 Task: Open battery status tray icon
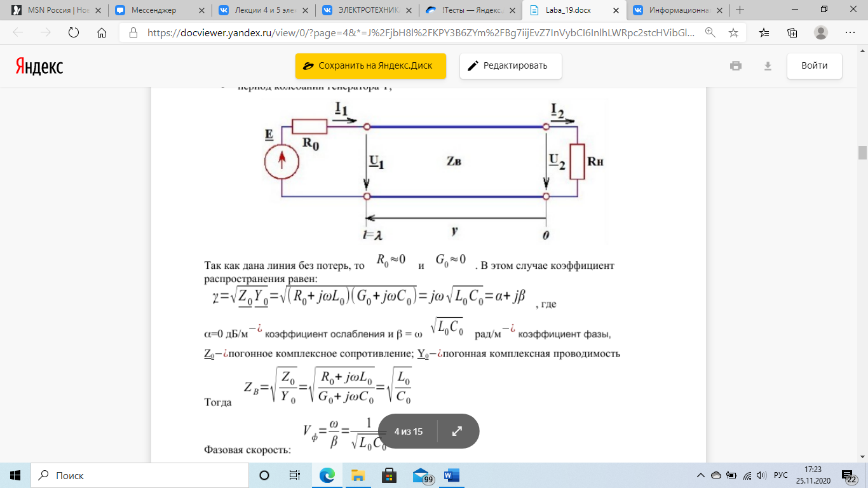(731, 475)
